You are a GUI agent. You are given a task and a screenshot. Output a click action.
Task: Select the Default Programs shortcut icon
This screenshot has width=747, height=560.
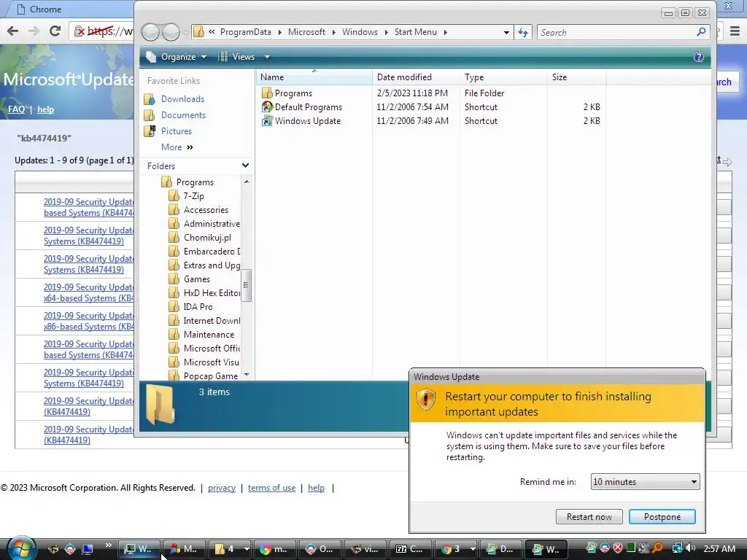[267, 106]
